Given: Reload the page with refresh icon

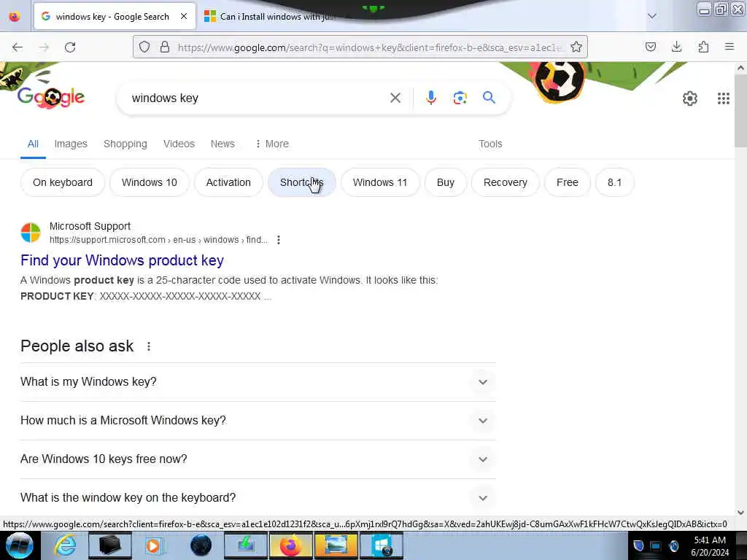Looking at the screenshot, I should tap(70, 47).
